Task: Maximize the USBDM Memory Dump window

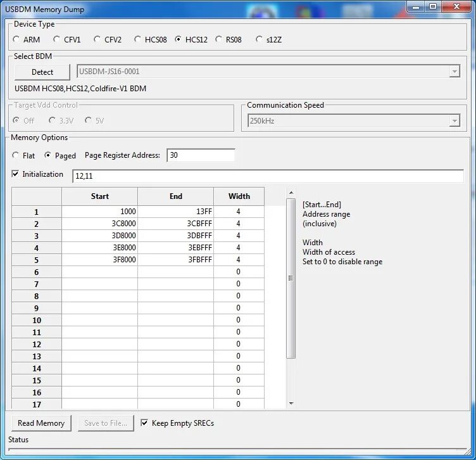Action: point(433,7)
